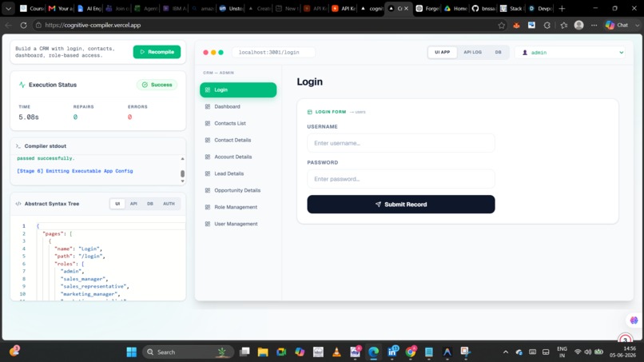
Task: Switch to the API LOG tab
Action: (472, 52)
